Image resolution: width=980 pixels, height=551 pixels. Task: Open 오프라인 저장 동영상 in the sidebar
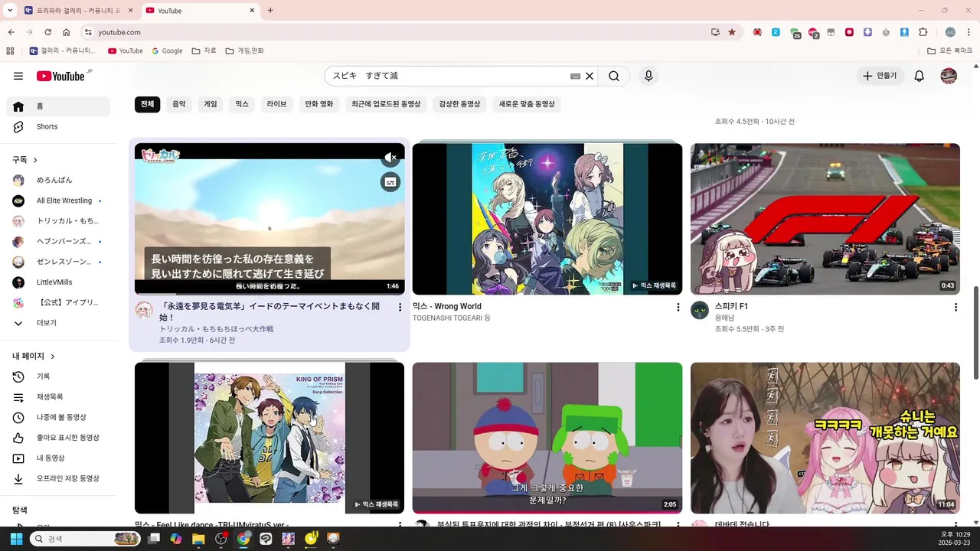(x=58, y=478)
